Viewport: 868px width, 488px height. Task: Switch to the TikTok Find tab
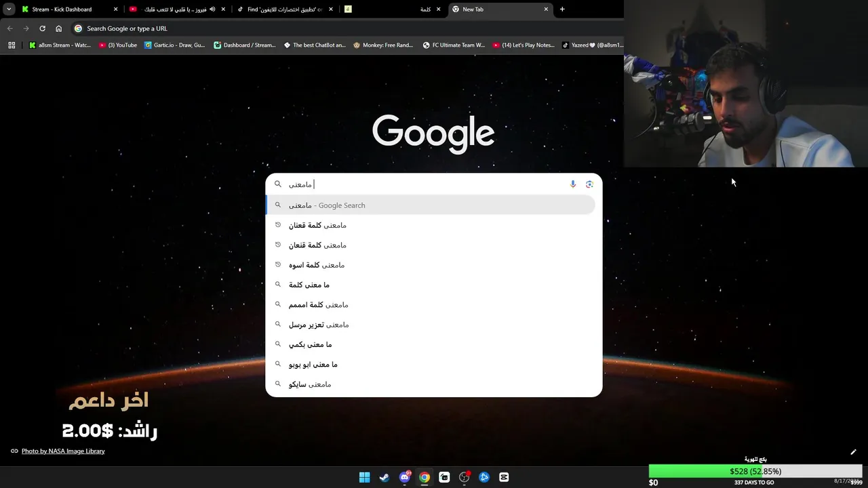click(285, 9)
